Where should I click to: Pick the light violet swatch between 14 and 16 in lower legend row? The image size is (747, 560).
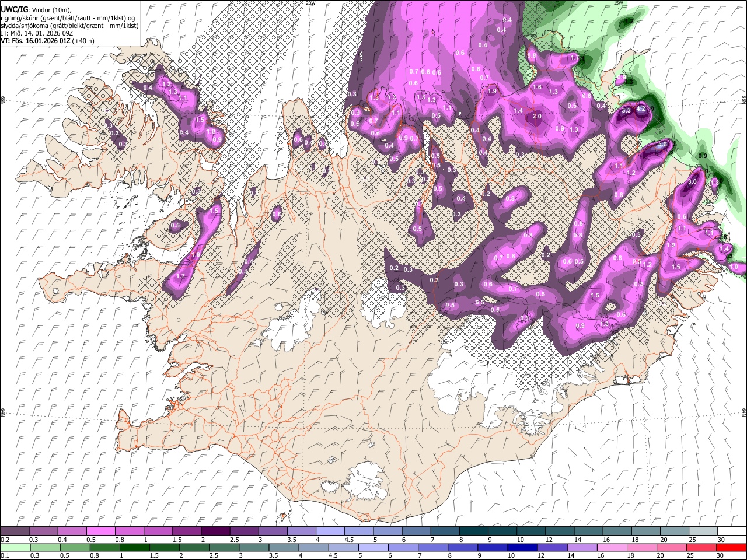coord(582,547)
